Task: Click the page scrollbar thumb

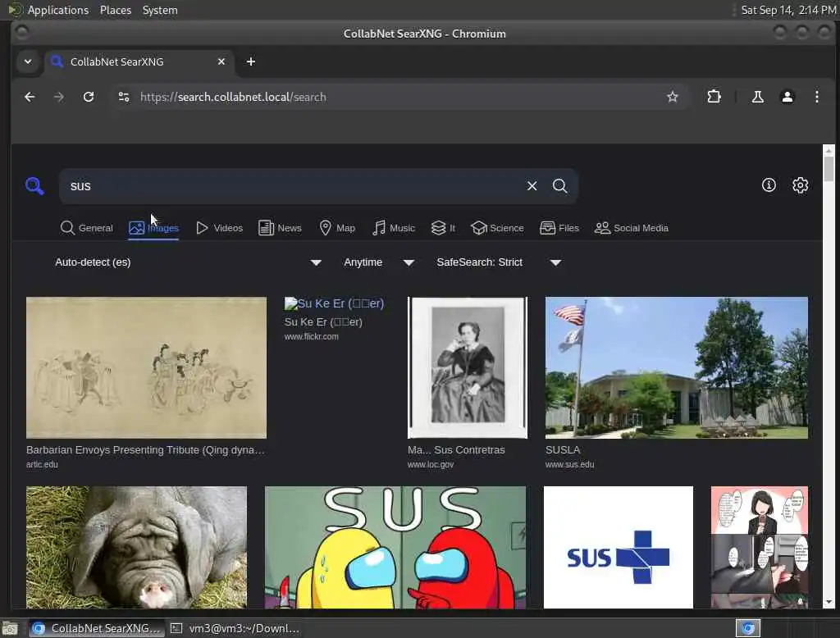Action: 829,169
